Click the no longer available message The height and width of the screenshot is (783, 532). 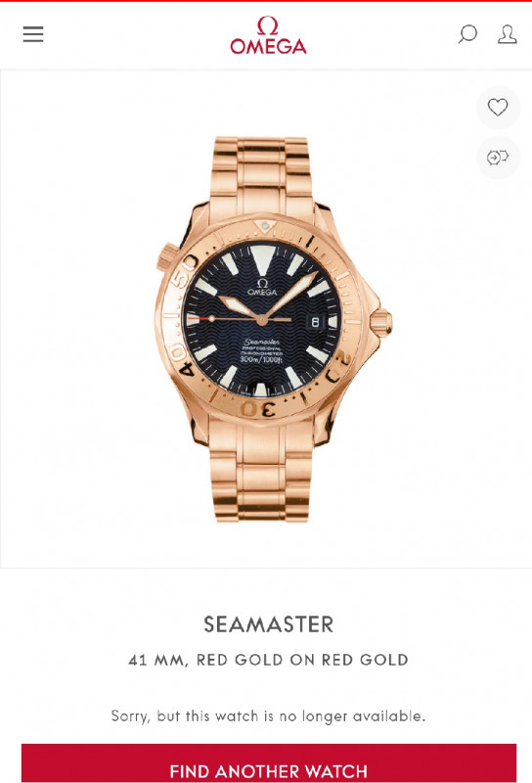click(269, 716)
